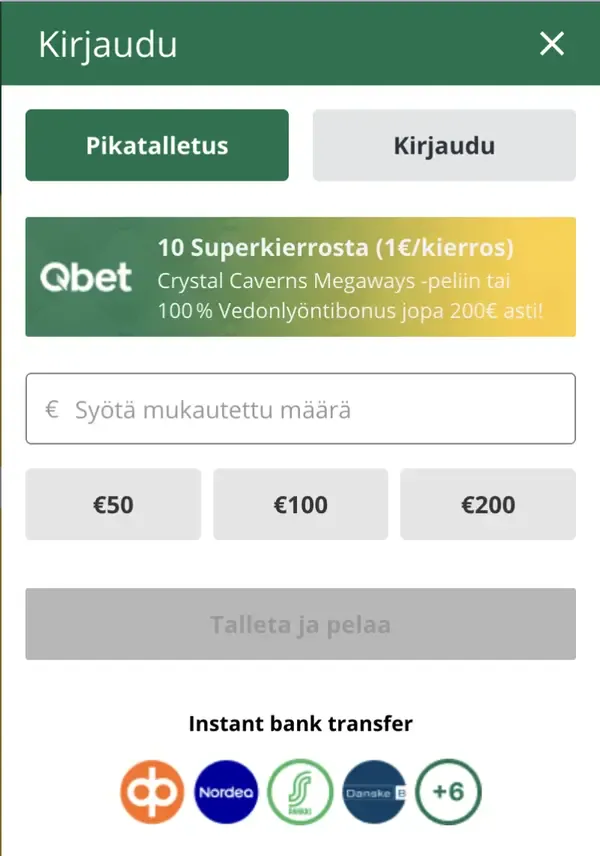Click the Qbet logo in banner
Viewport: 600px width, 856px height.
pos(86,278)
